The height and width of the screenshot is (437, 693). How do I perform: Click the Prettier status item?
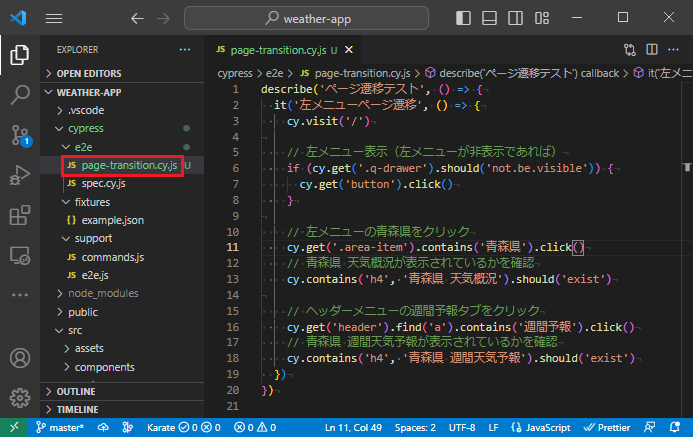tap(607, 427)
